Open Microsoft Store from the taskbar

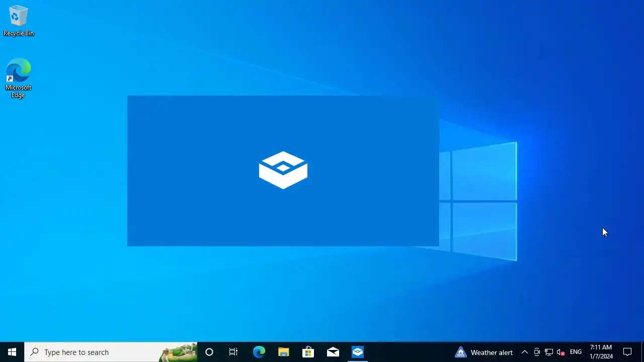pos(308,352)
